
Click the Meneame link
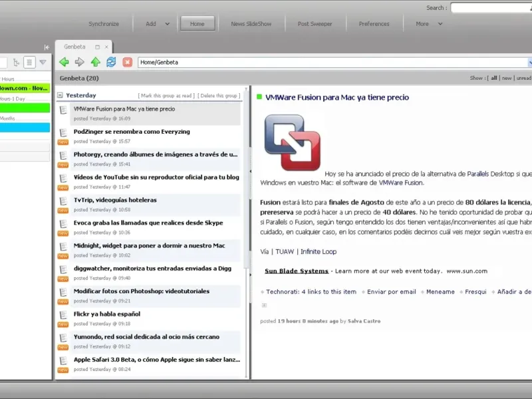click(x=440, y=292)
